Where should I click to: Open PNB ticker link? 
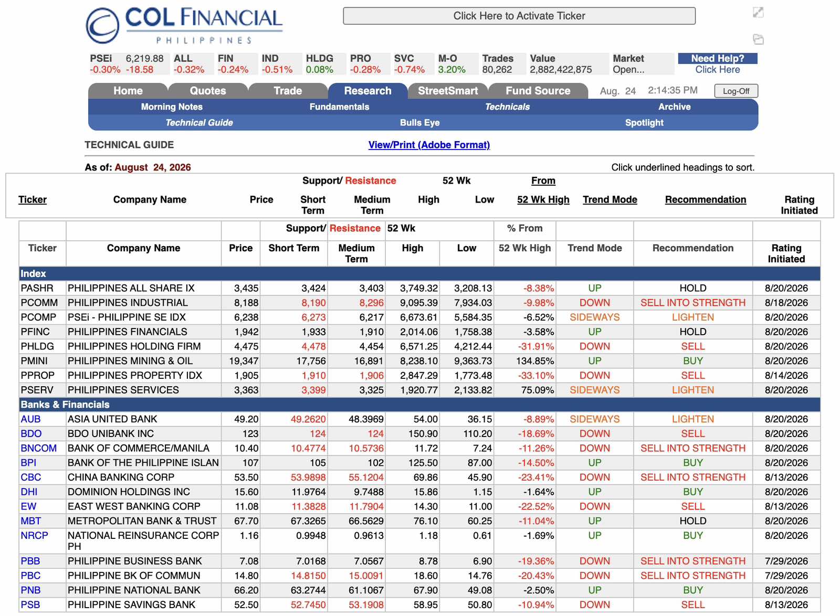coord(30,590)
